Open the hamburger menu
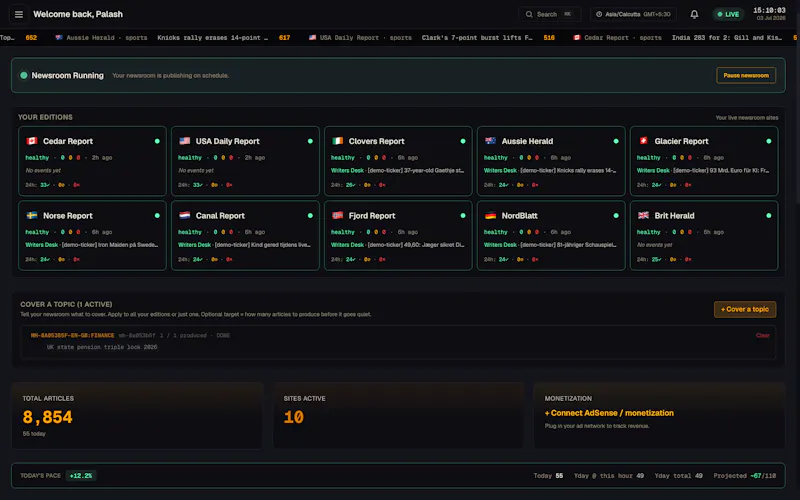 coord(19,14)
